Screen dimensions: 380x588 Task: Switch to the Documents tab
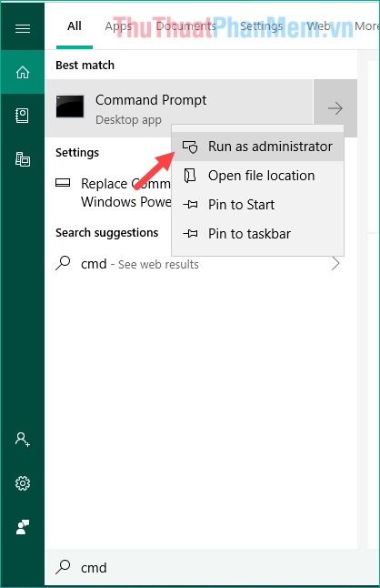(x=186, y=26)
